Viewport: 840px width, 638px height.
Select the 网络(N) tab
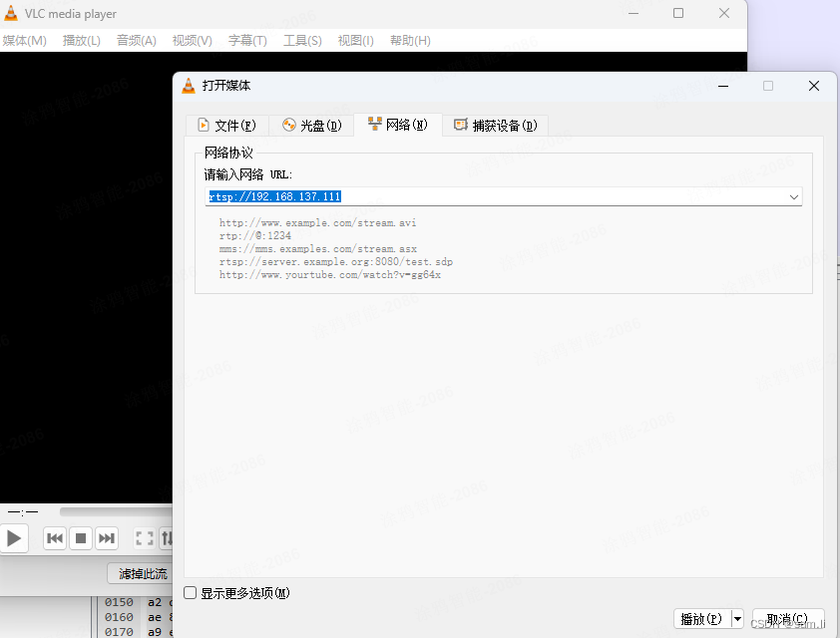coord(398,125)
